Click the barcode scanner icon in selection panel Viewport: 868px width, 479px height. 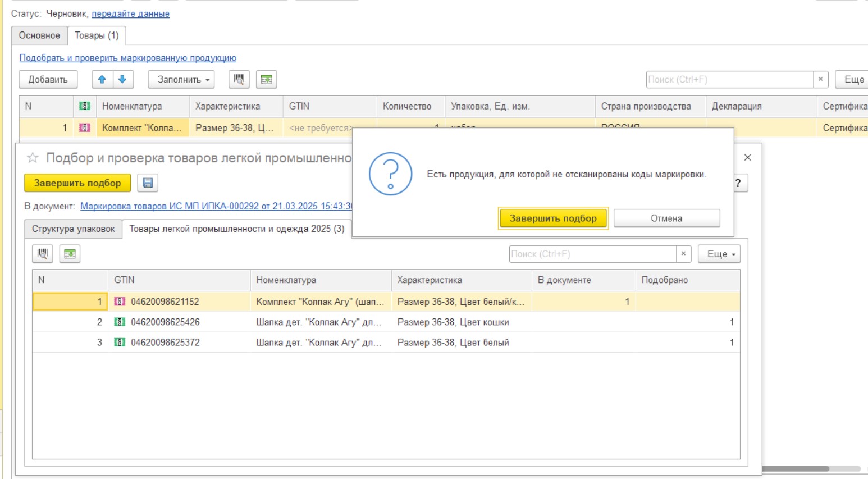pyautogui.click(x=43, y=254)
